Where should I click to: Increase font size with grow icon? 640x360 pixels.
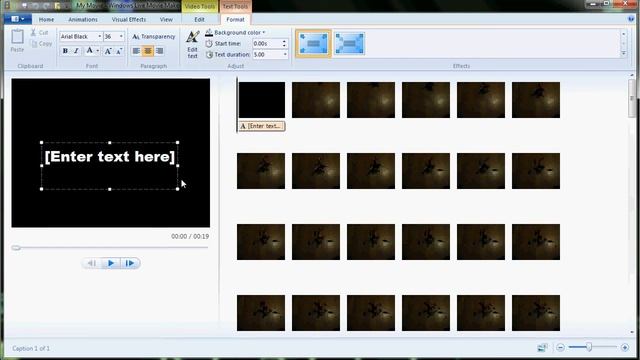coord(108,51)
